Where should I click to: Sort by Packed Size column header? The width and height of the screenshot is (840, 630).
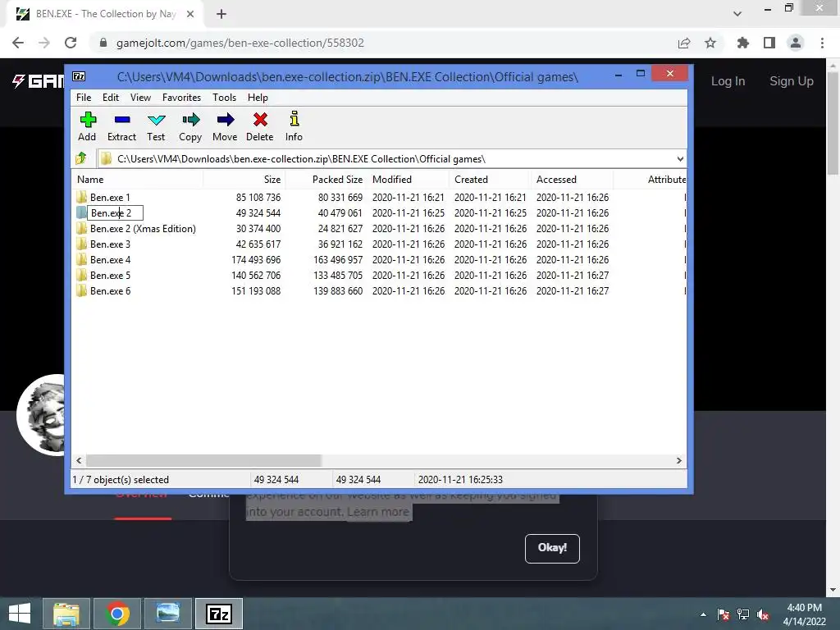pos(326,180)
